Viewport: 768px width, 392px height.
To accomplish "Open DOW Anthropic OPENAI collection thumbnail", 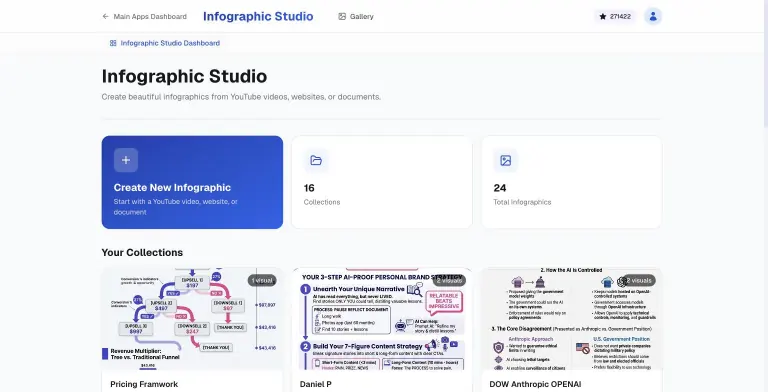I will pyautogui.click(x=572, y=318).
